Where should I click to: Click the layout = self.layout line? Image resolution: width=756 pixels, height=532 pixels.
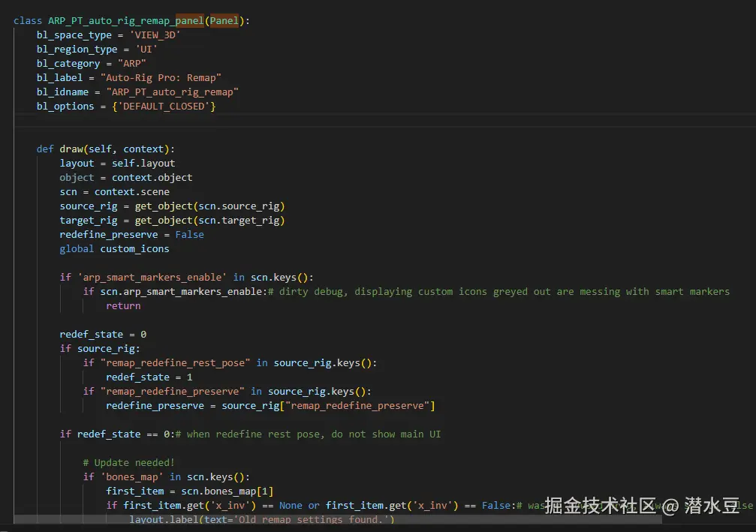point(117,164)
